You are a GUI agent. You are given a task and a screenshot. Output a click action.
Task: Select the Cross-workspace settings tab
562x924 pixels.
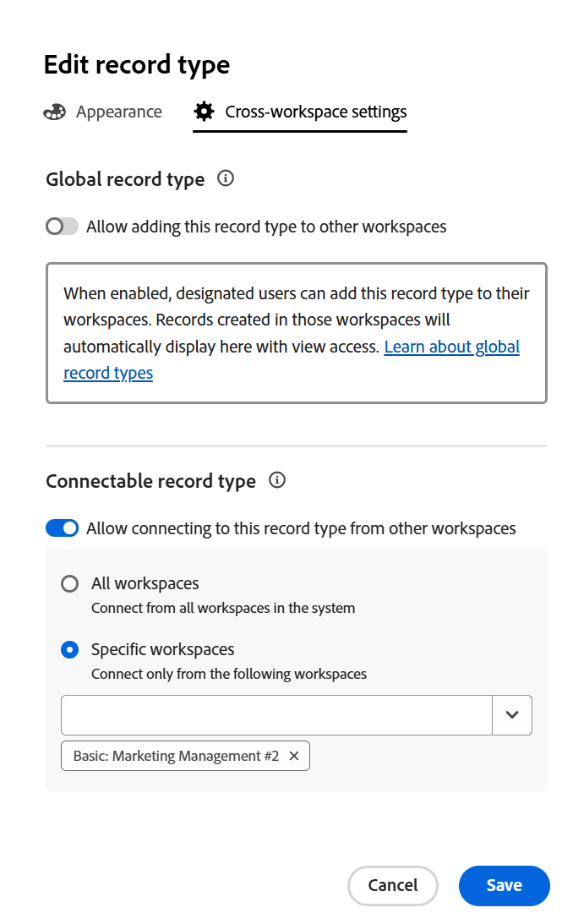(313, 111)
